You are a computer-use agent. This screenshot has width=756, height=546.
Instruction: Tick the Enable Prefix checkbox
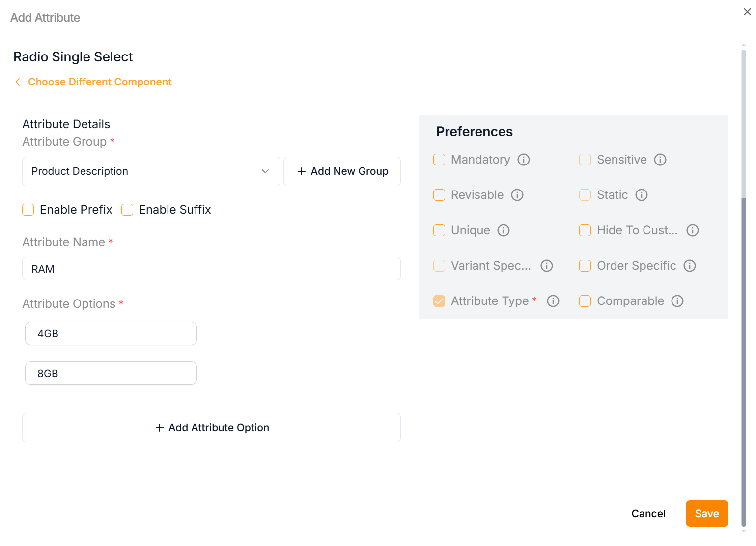point(28,210)
